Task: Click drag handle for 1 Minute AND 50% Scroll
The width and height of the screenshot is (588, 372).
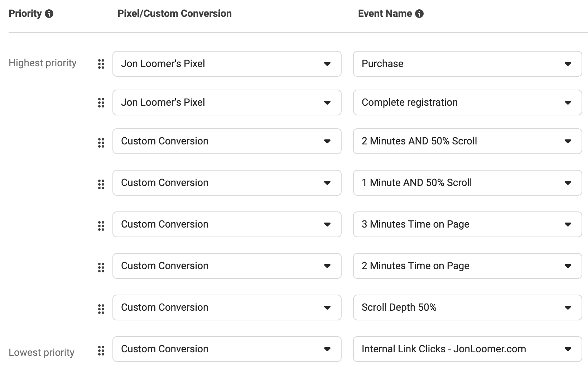Action: tap(101, 185)
